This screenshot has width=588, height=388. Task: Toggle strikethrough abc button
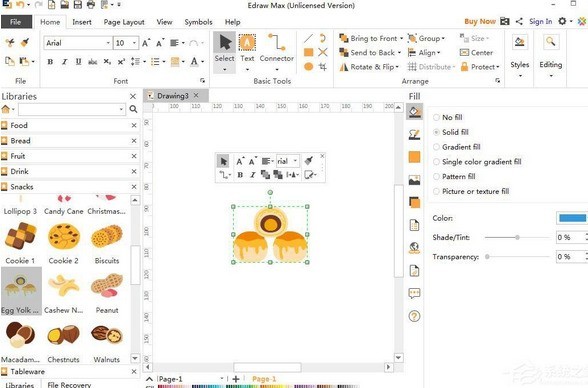(x=93, y=62)
